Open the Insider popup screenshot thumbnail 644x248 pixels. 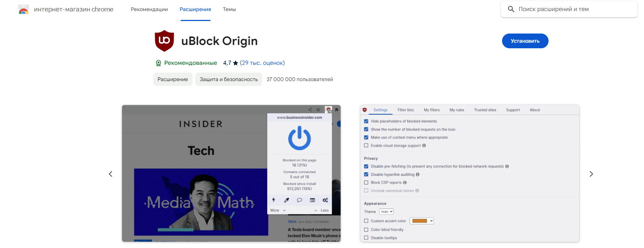(231, 174)
